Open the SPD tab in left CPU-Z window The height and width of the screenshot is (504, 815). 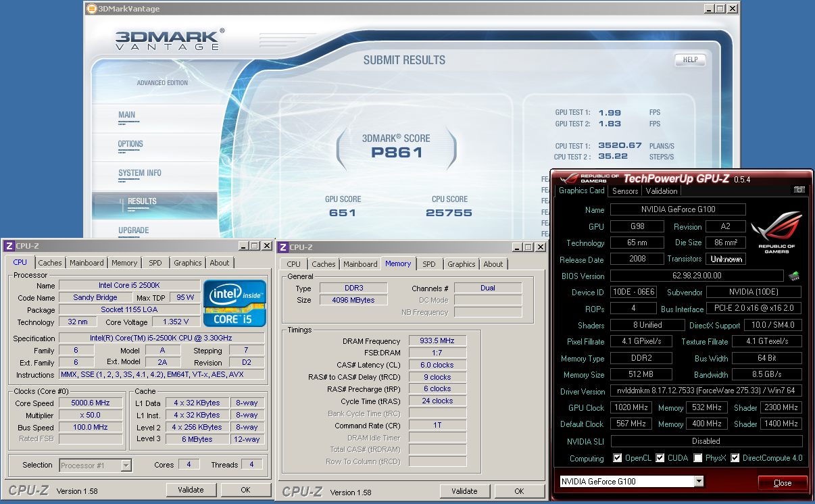(x=155, y=263)
